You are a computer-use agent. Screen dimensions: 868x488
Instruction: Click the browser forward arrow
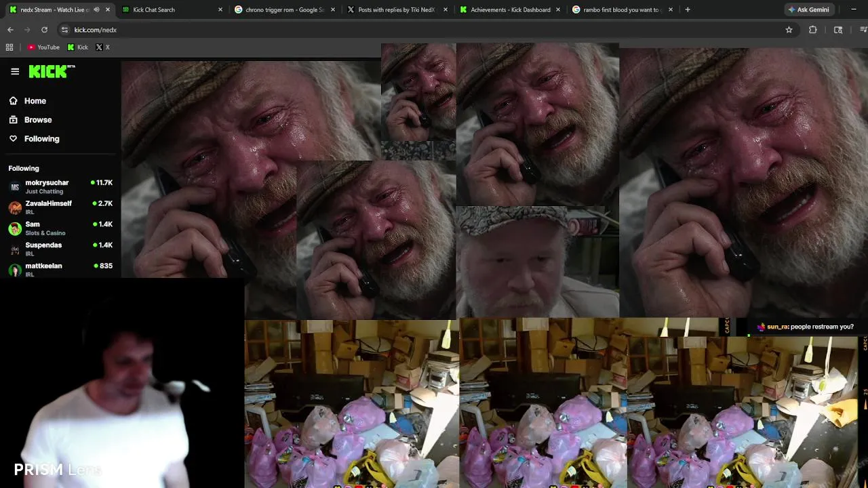pos(27,30)
